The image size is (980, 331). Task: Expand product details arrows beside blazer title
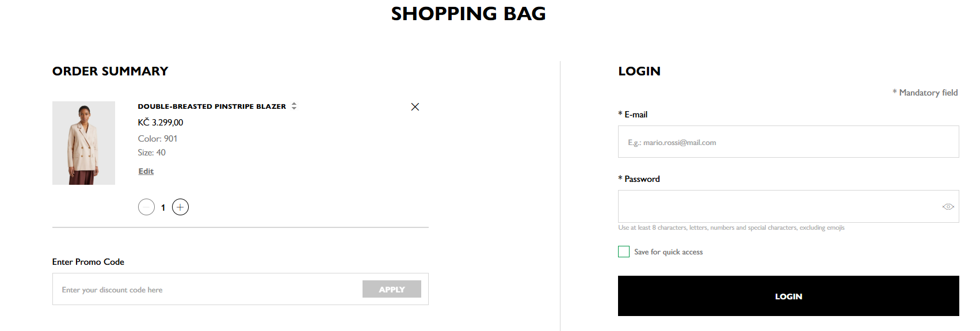294,106
